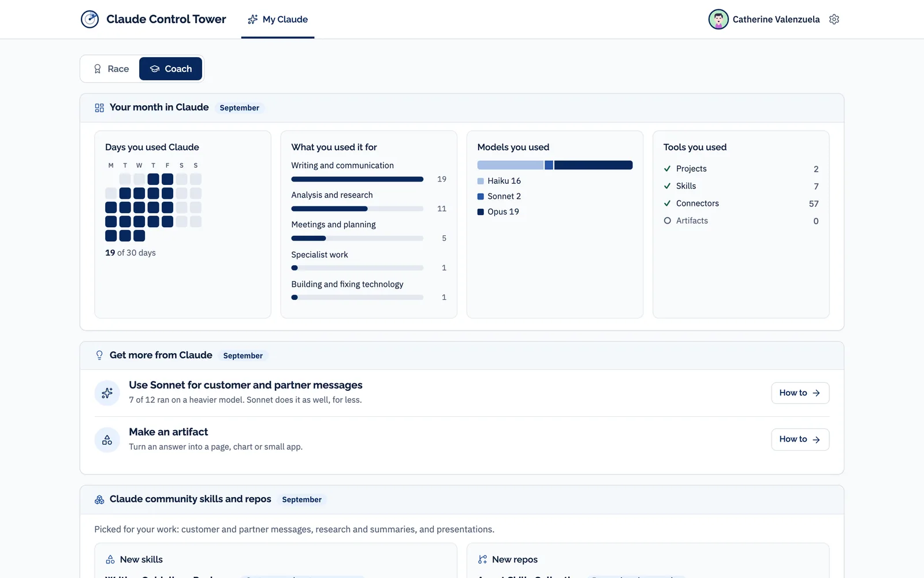Click the Opus color swatch in the legend

pos(480,212)
